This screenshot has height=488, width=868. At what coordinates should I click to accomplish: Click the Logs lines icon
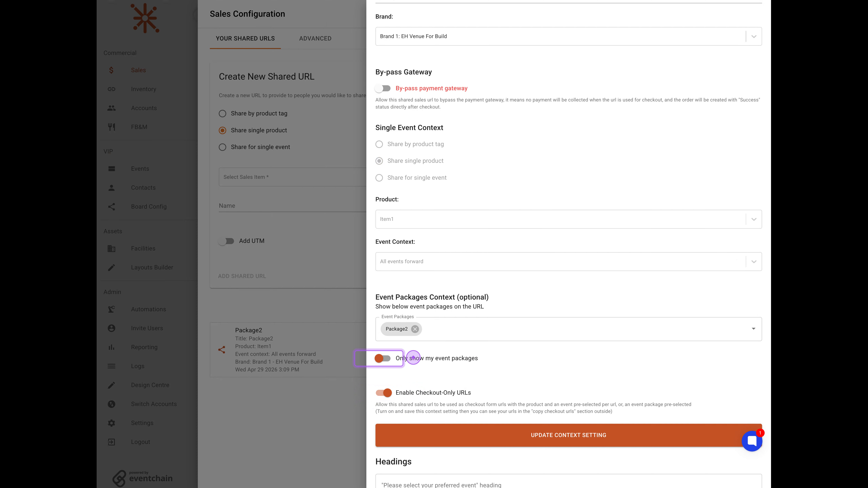click(x=111, y=366)
